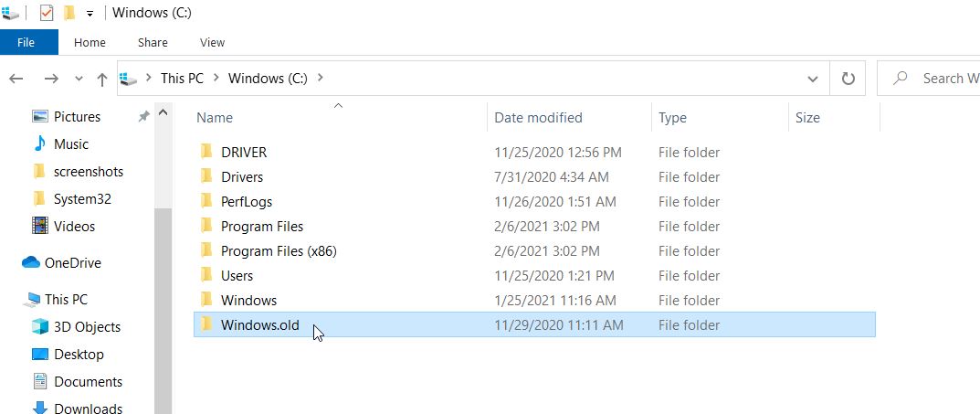Click the Properties checkmark icon in title bar
This screenshot has width=980, height=414.
click(47, 13)
